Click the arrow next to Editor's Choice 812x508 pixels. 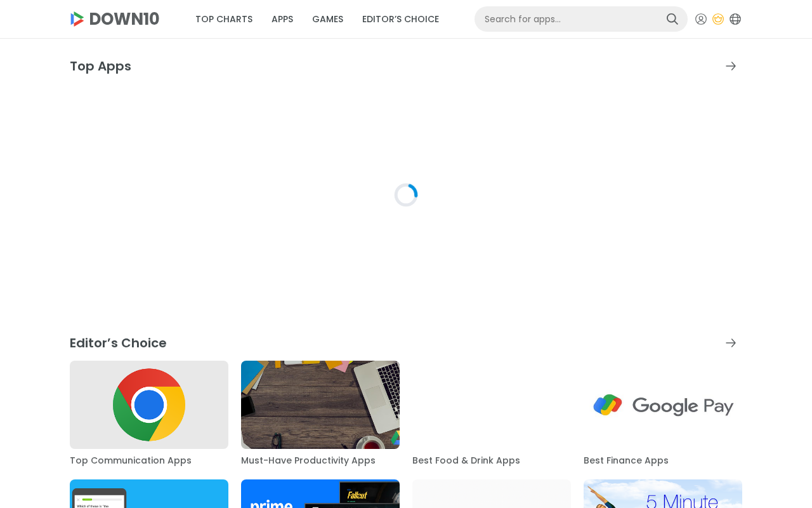click(x=731, y=343)
